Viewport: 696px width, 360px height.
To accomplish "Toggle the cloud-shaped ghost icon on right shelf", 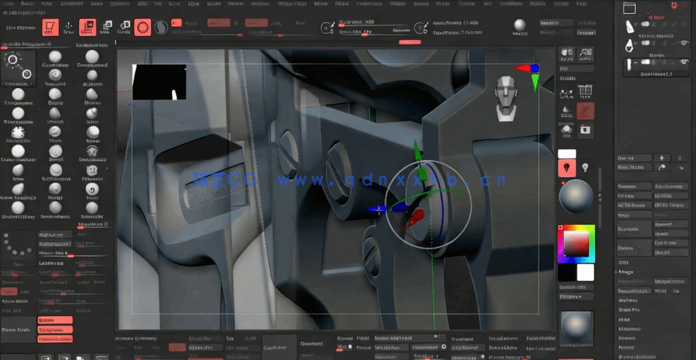I will (x=567, y=130).
